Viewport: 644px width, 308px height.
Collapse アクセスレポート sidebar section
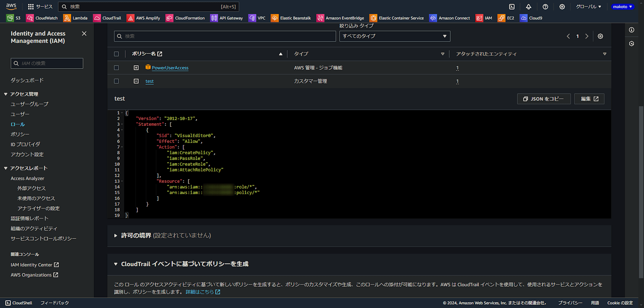pos(5,168)
